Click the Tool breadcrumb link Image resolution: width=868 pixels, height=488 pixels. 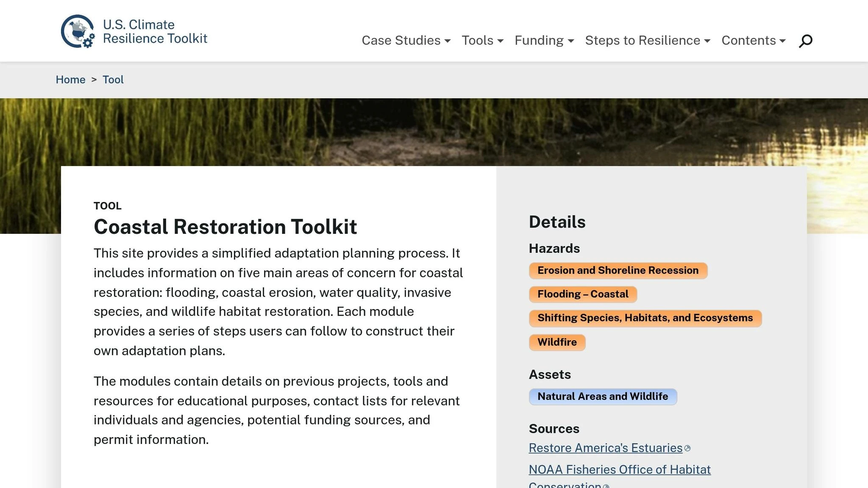[113, 80]
